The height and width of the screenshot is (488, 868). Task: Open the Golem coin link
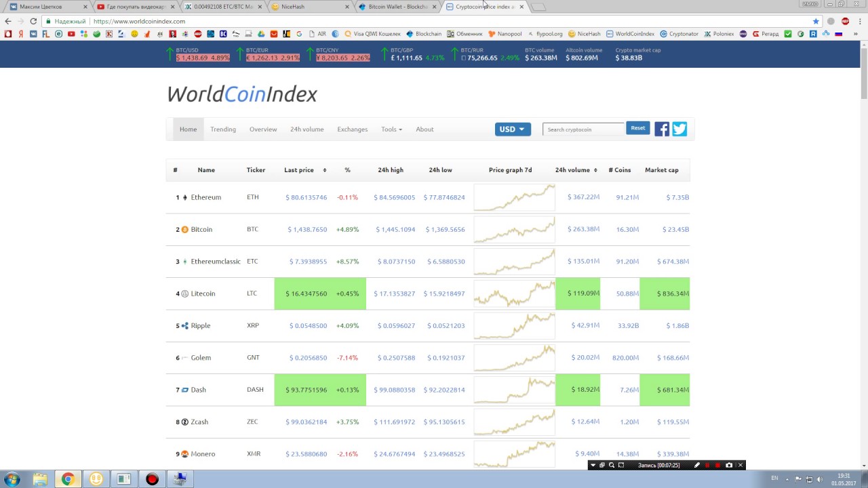(x=201, y=358)
